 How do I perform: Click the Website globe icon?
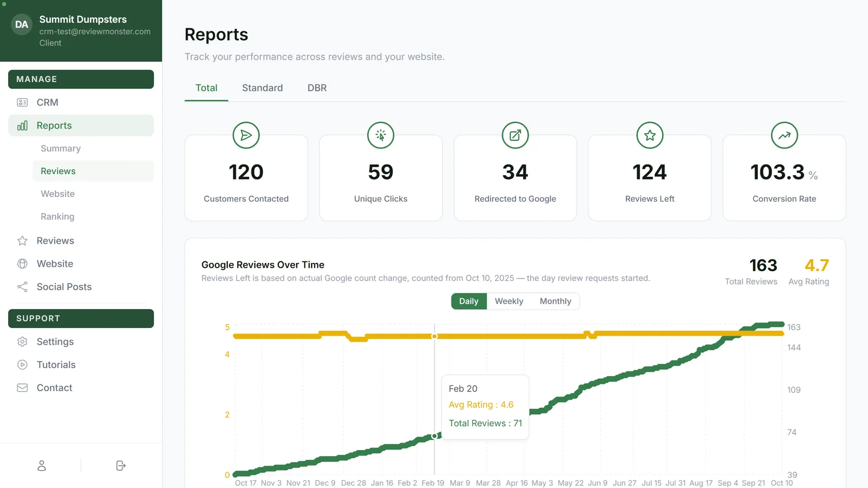coord(22,264)
